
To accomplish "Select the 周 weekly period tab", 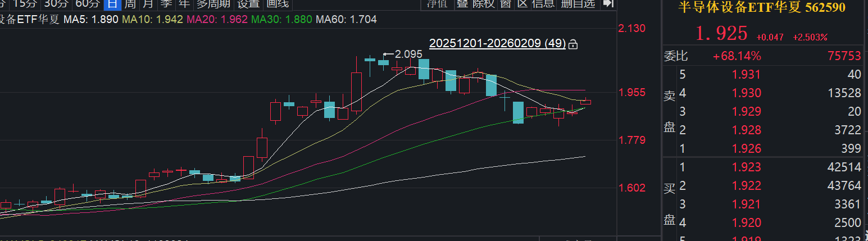I will [130, 4].
